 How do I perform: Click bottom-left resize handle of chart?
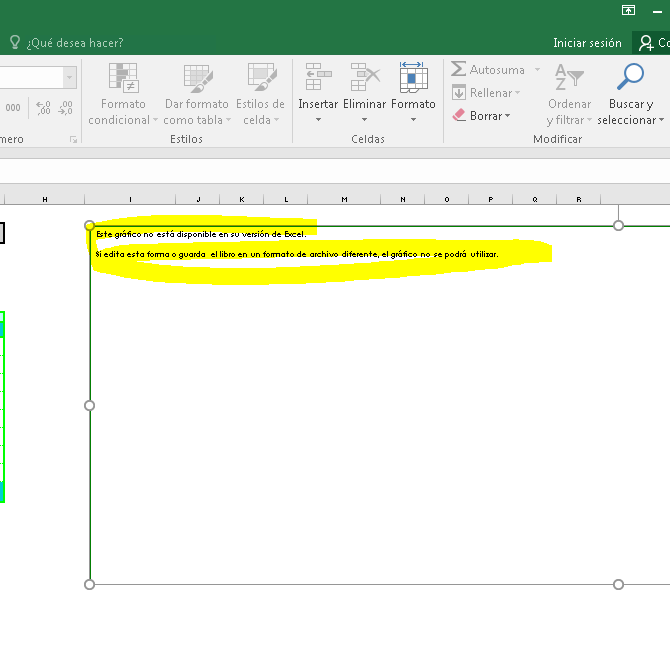[x=89, y=584]
